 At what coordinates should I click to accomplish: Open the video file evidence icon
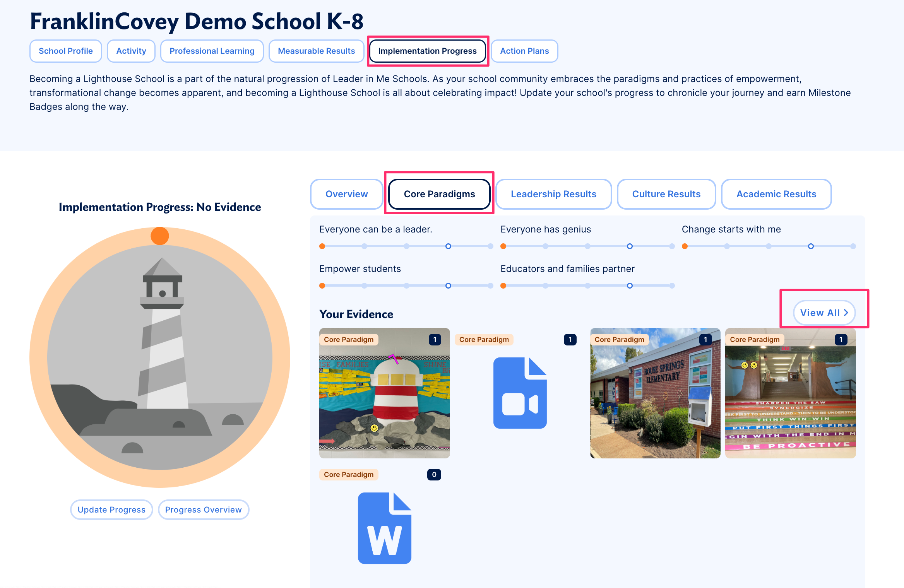point(520,393)
